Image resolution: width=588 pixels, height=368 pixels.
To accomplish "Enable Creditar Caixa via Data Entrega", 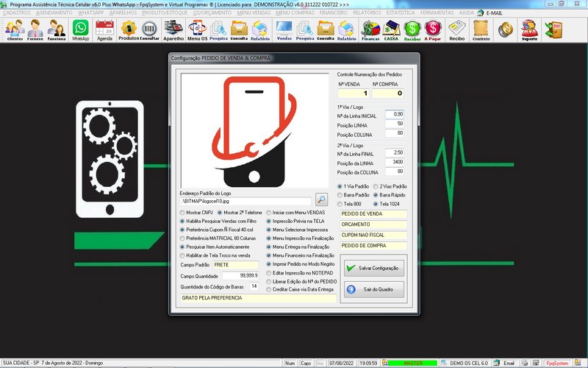I will point(300,289).
